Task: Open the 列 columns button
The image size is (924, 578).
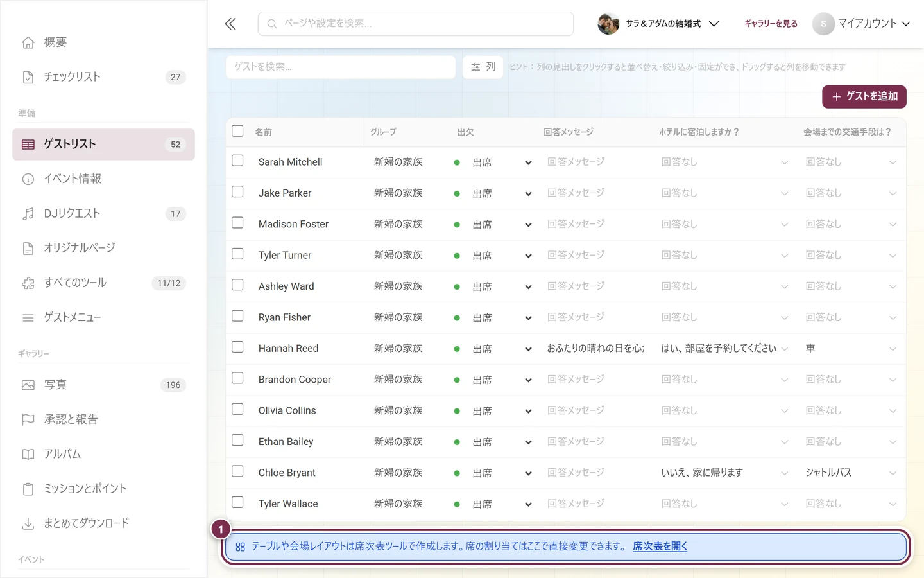Action: (483, 67)
